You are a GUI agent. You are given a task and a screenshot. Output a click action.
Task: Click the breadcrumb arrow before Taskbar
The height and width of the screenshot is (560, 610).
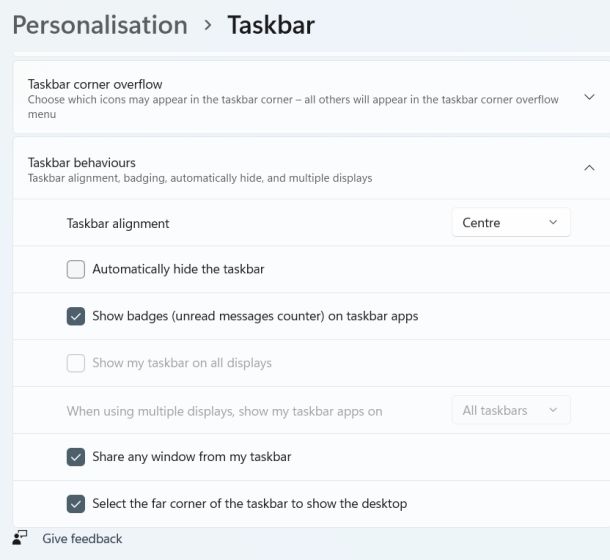pos(207,25)
